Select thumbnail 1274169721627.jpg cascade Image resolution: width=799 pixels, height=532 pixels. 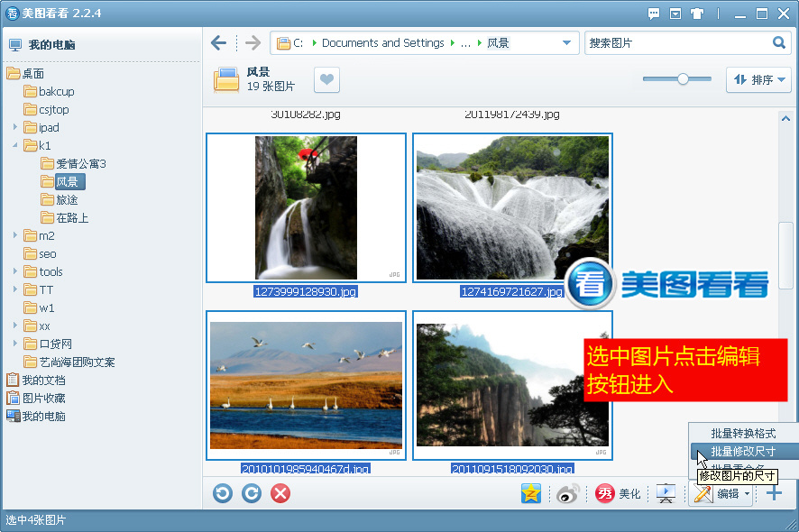[x=512, y=207]
